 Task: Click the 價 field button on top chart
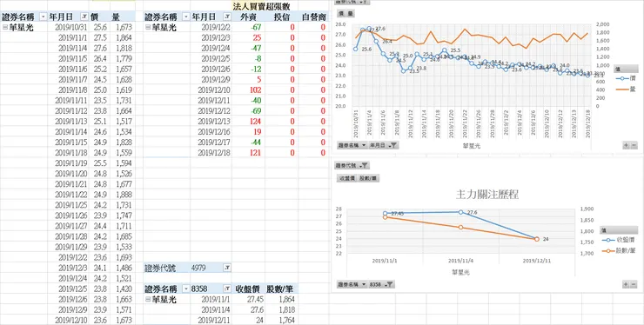[341, 14]
